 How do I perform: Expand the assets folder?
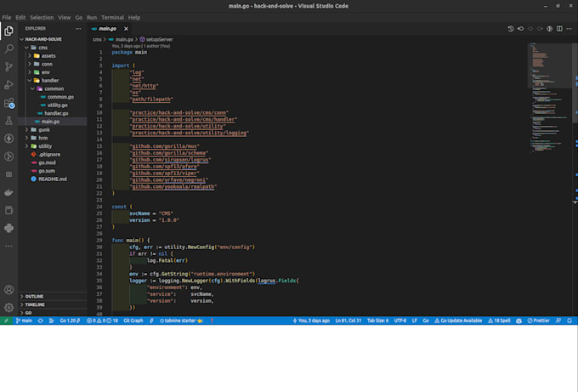click(30, 55)
